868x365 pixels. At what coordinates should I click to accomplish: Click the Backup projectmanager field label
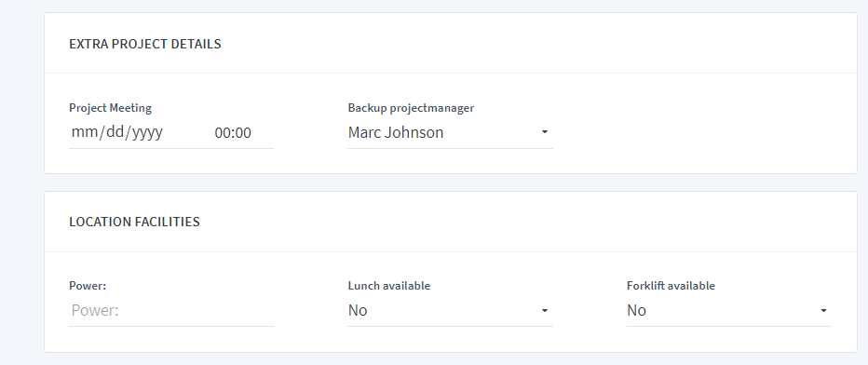pyautogui.click(x=411, y=108)
